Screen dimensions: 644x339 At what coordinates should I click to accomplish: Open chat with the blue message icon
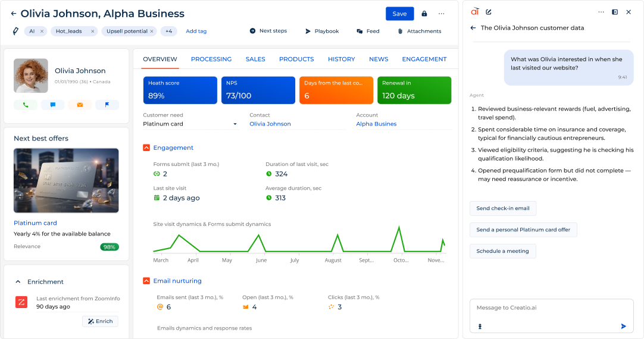click(x=53, y=105)
